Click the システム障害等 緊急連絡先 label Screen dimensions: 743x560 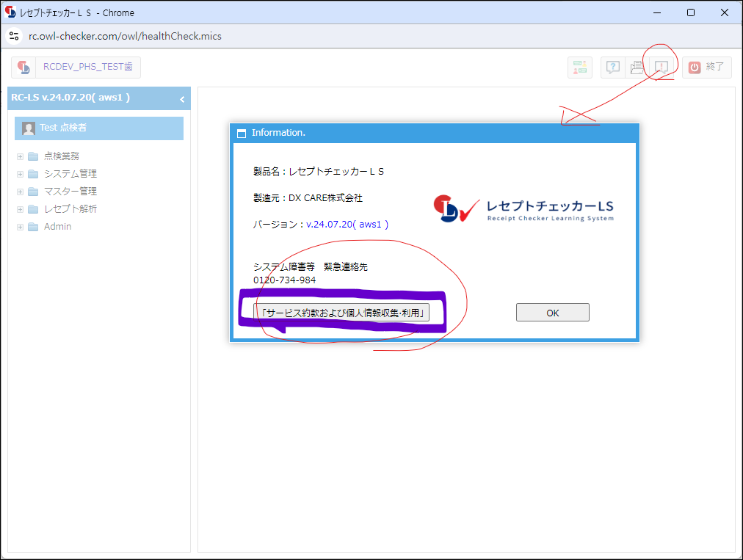coord(311,266)
